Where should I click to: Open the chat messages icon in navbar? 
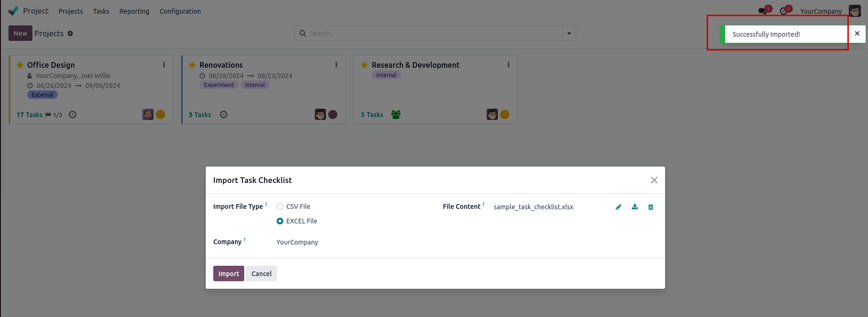(762, 11)
